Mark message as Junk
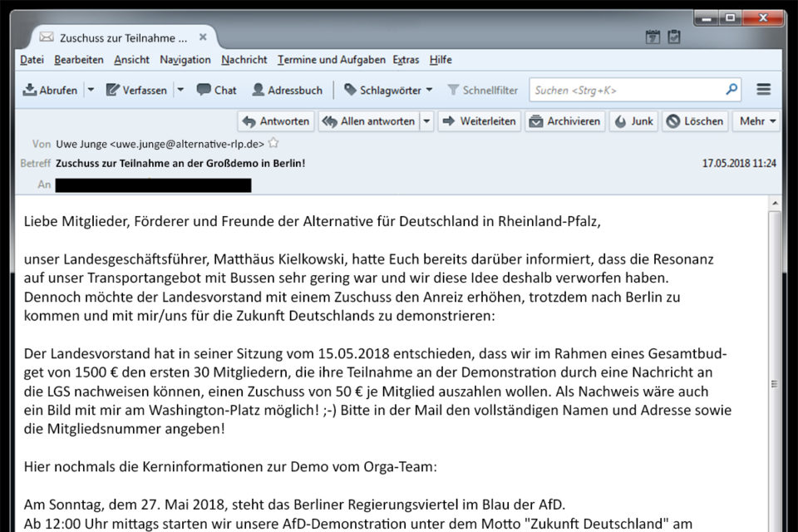 point(633,121)
